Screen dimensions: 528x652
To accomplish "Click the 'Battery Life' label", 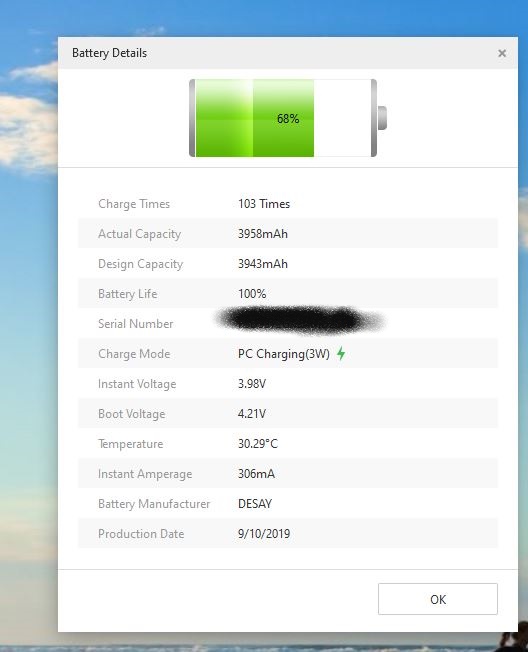I will click(x=128, y=294).
